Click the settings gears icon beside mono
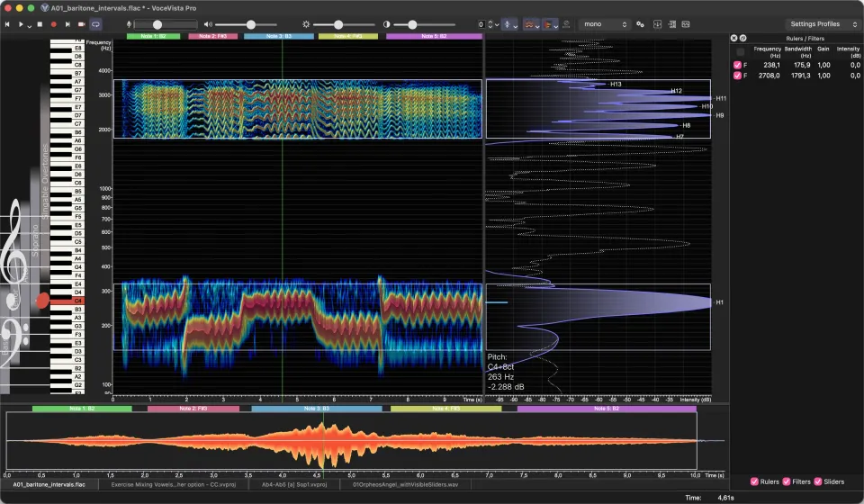 point(640,24)
